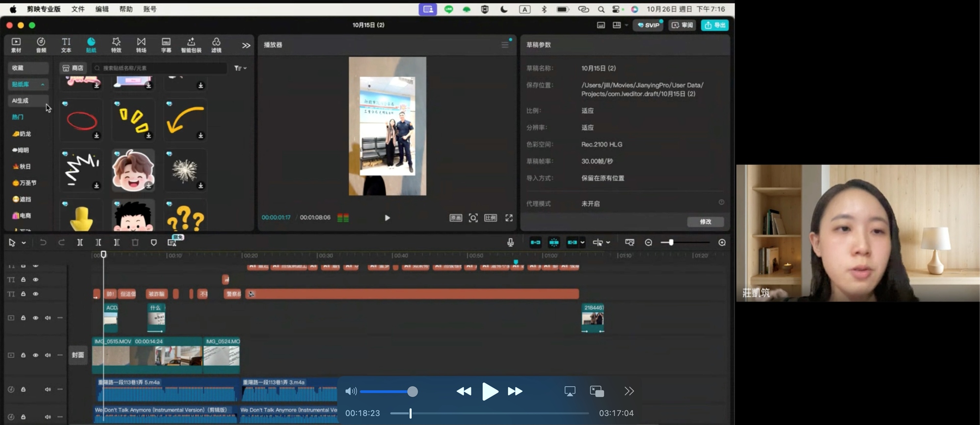Select the 音频 audio panel icon
The image size is (980, 425).
point(41,45)
